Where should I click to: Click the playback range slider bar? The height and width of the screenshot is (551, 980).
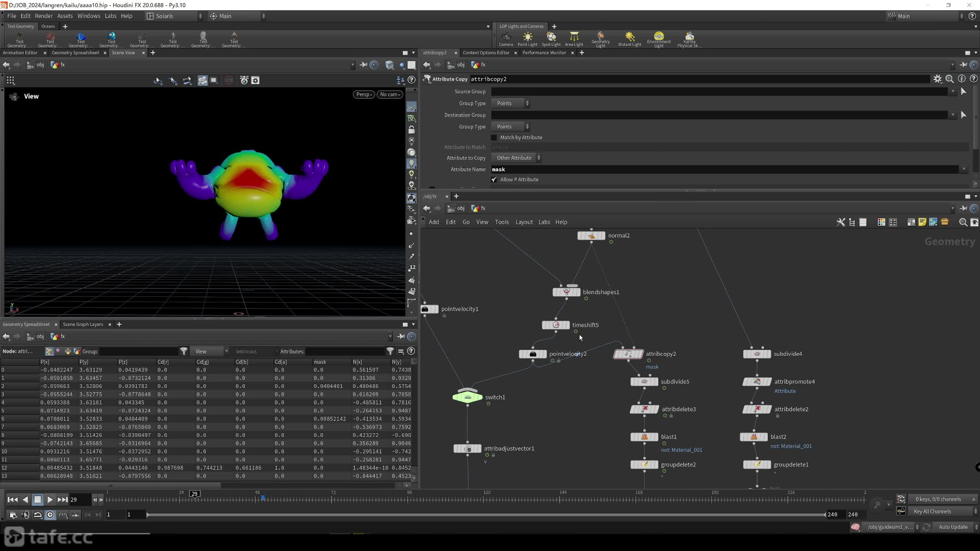[x=485, y=515]
